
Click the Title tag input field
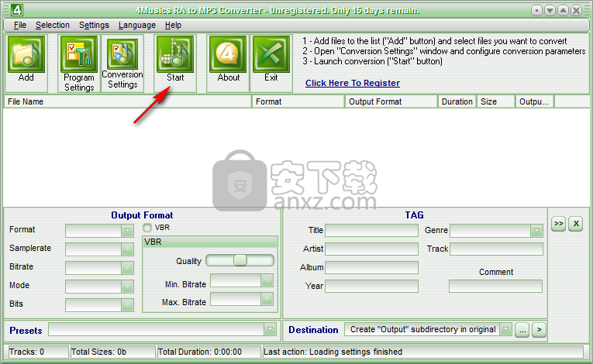[x=372, y=230]
